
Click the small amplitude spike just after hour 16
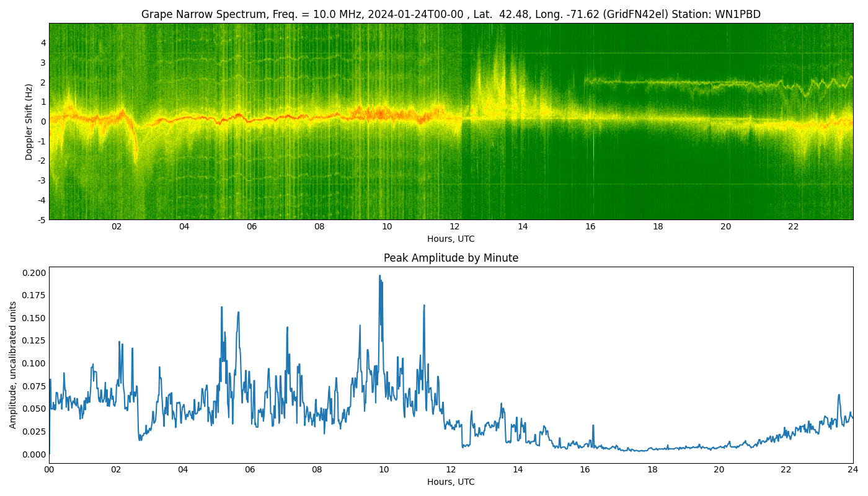[x=593, y=426]
